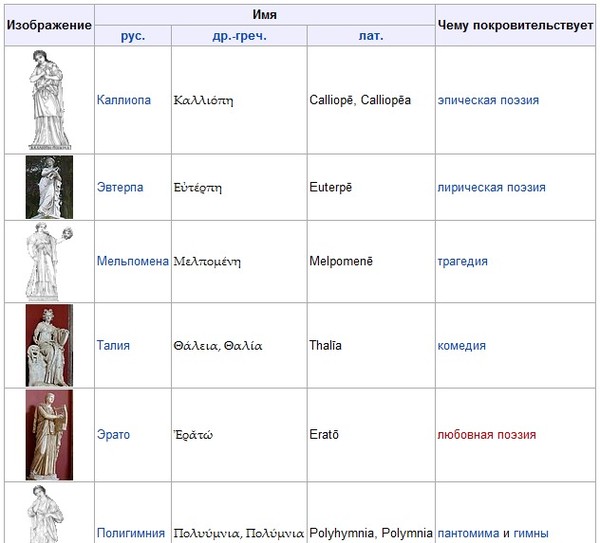Open the Euterpe statue thumbnail
600x543 pixels.
point(48,187)
